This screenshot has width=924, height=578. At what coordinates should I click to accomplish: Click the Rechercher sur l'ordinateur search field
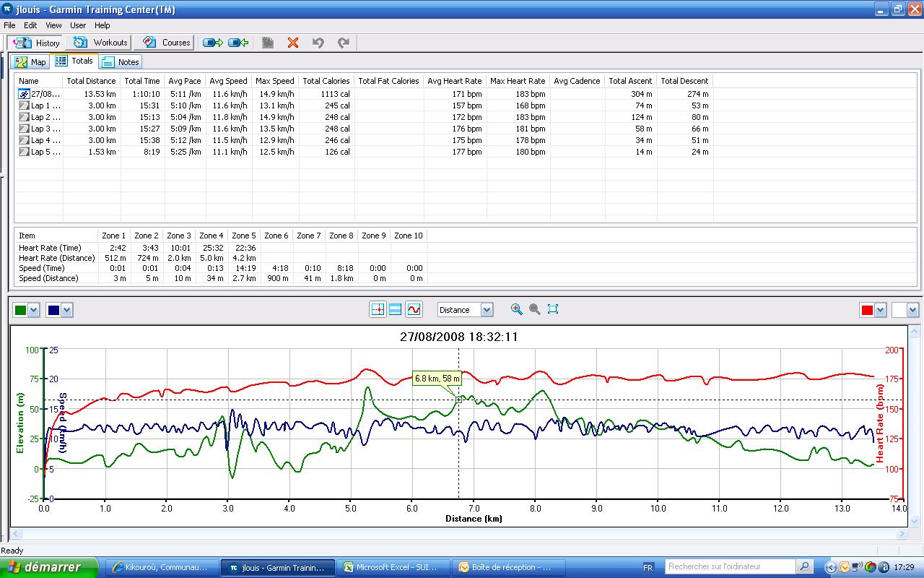click(x=730, y=567)
